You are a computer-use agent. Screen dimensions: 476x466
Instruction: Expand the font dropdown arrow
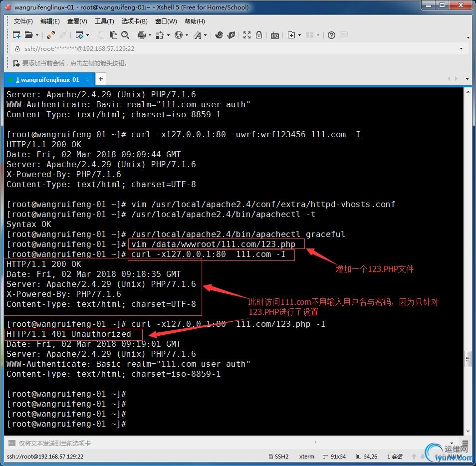(x=206, y=35)
